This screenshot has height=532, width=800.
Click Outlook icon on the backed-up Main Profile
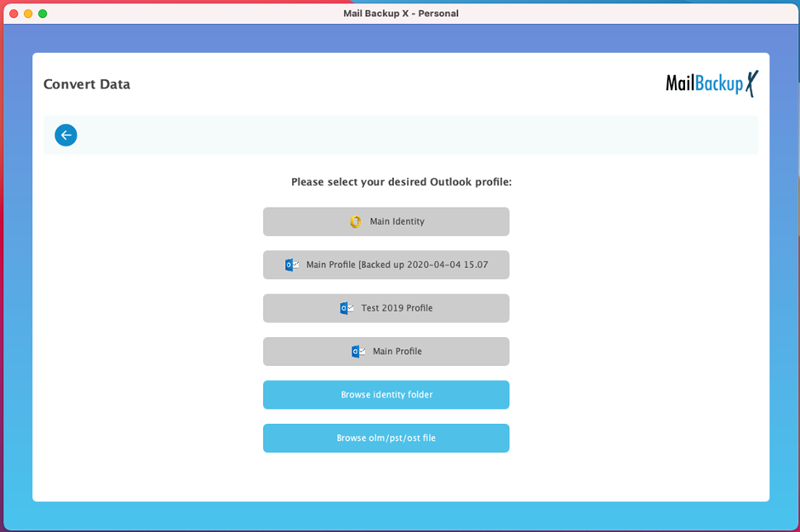pyautogui.click(x=292, y=265)
